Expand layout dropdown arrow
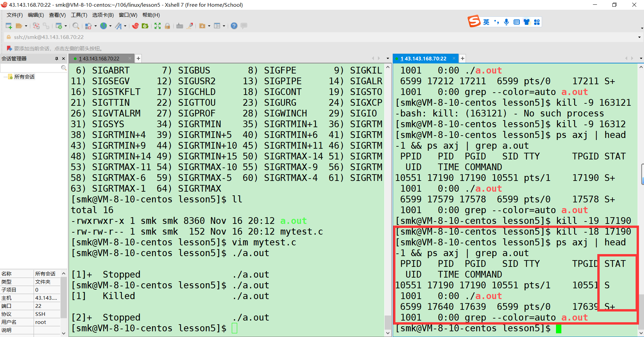Image resolution: width=644 pixels, height=337 pixels. click(x=224, y=26)
